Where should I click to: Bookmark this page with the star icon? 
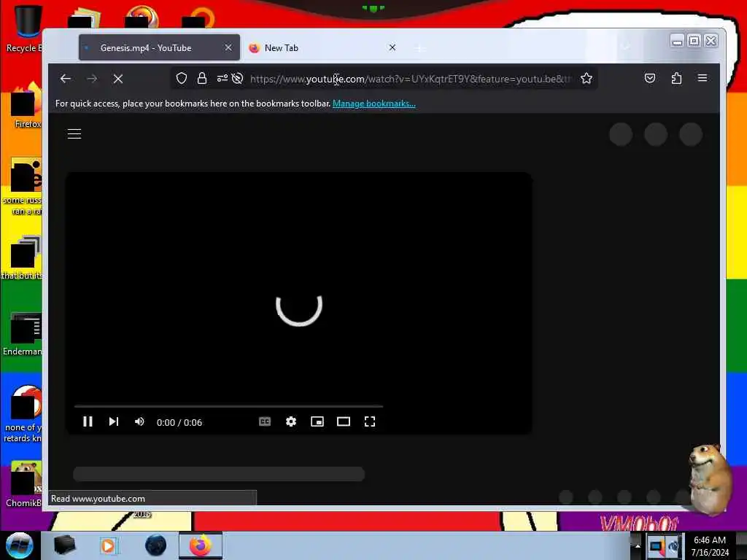587,78
